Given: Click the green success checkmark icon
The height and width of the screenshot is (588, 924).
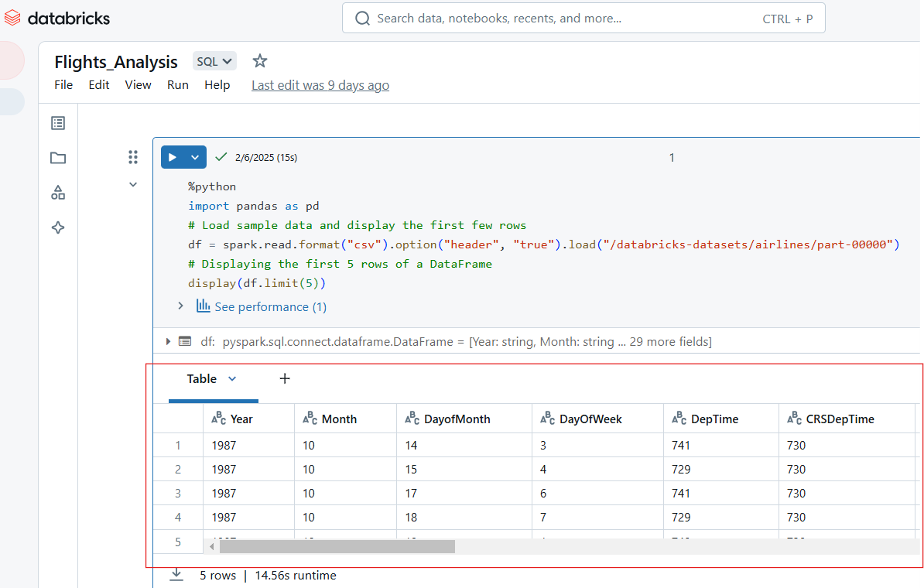Looking at the screenshot, I should pos(221,157).
